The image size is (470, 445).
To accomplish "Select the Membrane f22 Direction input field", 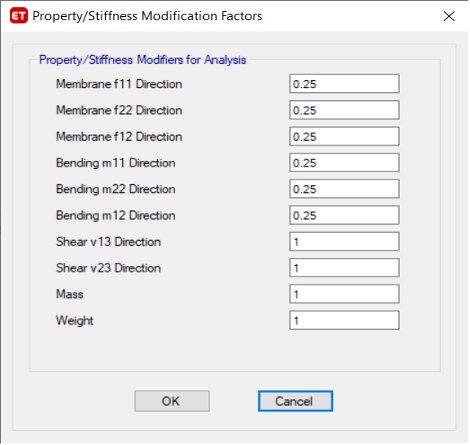I will coord(344,110).
